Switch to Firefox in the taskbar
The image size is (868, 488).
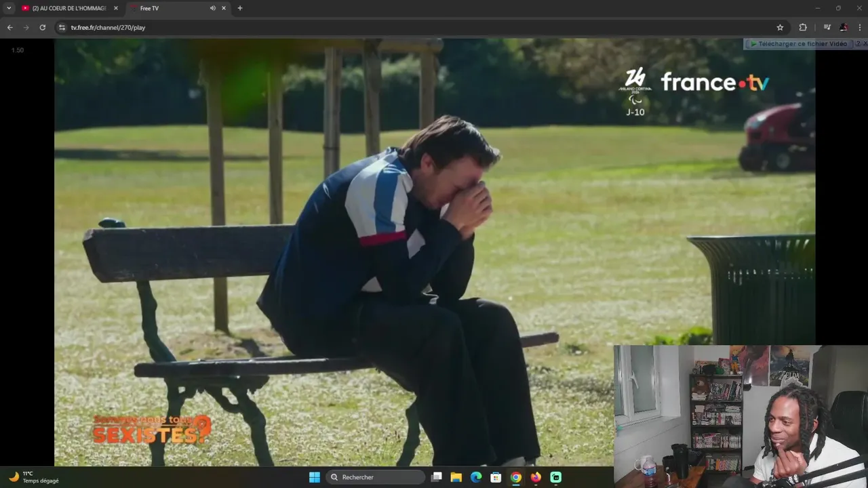point(536,477)
